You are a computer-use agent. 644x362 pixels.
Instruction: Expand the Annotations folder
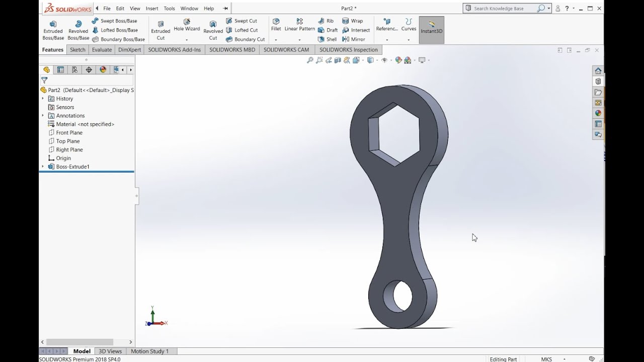[x=43, y=116]
